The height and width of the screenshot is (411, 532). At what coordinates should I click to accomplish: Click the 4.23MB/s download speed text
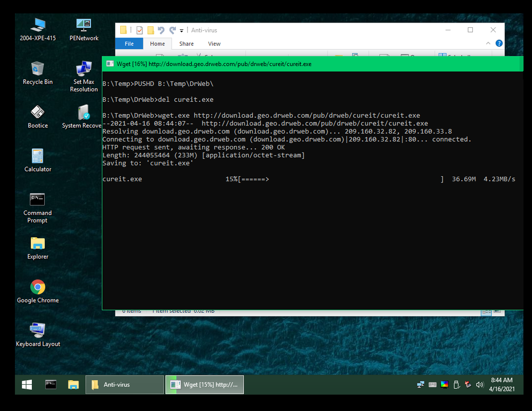point(500,179)
